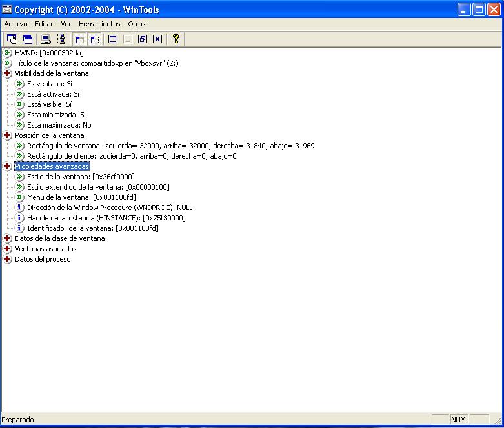Select the Título de la ventana row
Screen dimensions: 504x428
click(x=96, y=63)
